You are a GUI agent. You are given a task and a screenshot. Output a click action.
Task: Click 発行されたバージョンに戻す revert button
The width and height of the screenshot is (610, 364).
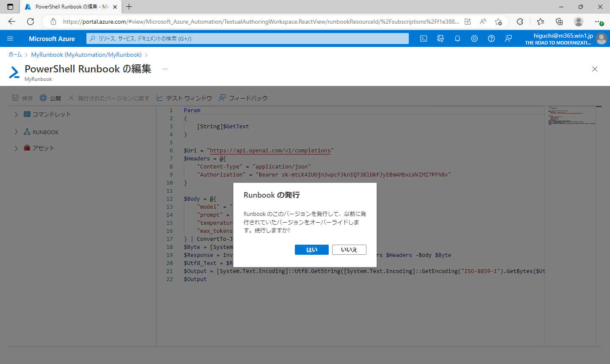[x=109, y=98]
